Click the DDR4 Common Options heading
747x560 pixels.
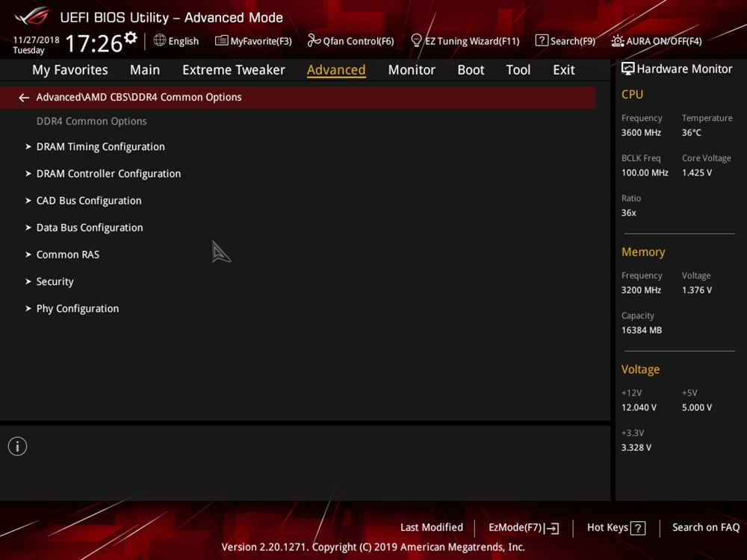point(91,122)
